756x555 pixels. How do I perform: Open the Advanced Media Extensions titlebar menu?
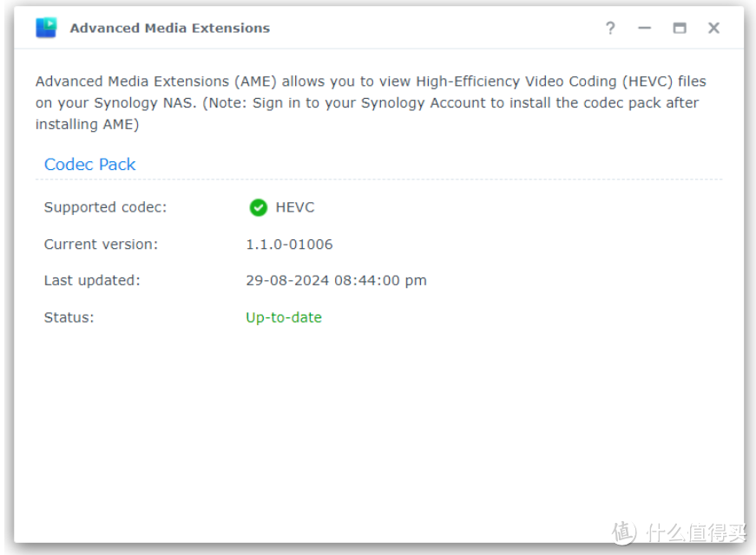[x=169, y=28]
